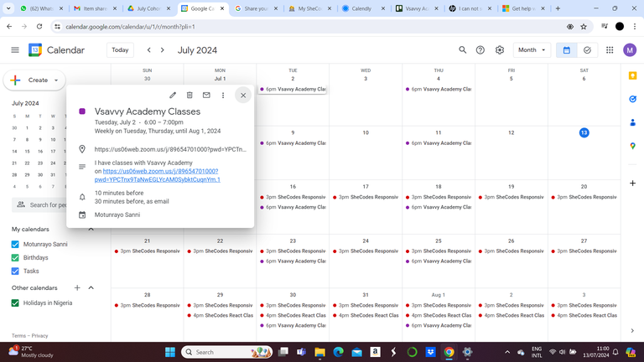This screenshot has height=362, width=644.
Task: Go to previous month arrow
Action: tap(149, 50)
